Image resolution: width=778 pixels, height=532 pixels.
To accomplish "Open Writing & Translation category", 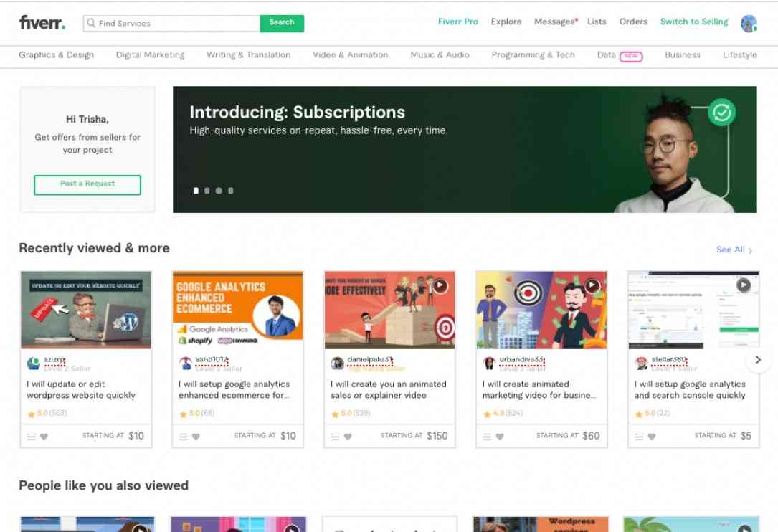I will point(248,55).
